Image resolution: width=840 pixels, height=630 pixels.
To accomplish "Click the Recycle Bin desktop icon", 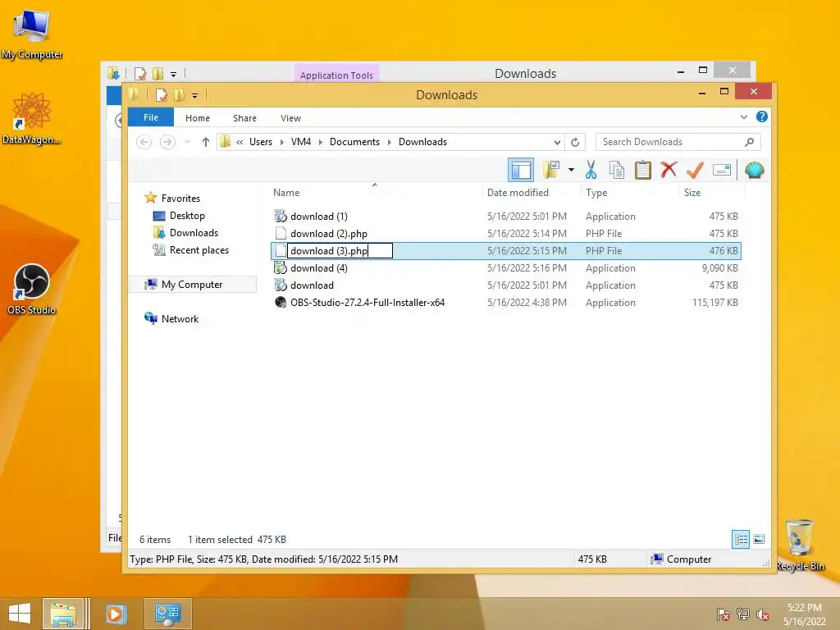I will click(x=800, y=545).
